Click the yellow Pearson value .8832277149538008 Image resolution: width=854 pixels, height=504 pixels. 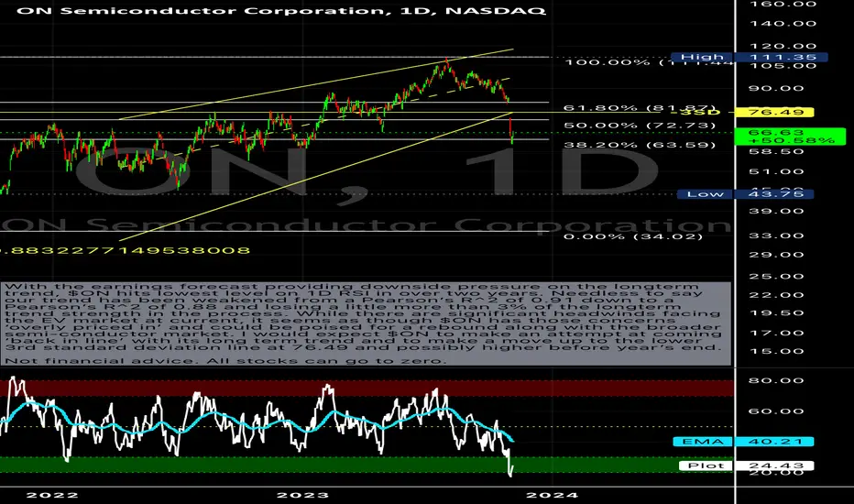(x=126, y=251)
